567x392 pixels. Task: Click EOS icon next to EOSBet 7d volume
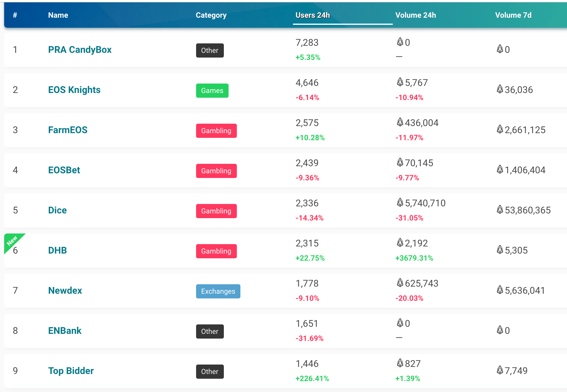500,169
